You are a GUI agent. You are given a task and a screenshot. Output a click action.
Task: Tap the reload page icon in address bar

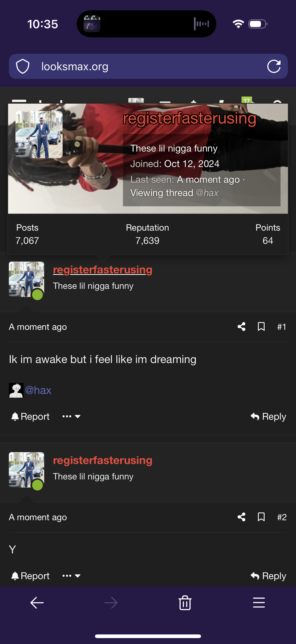click(274, 67)
